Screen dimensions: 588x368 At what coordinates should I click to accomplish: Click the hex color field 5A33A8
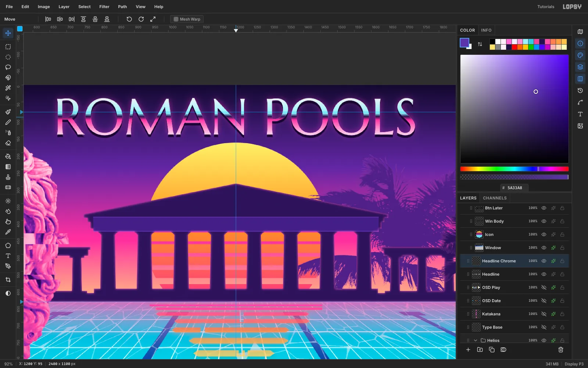click(514, 188)
